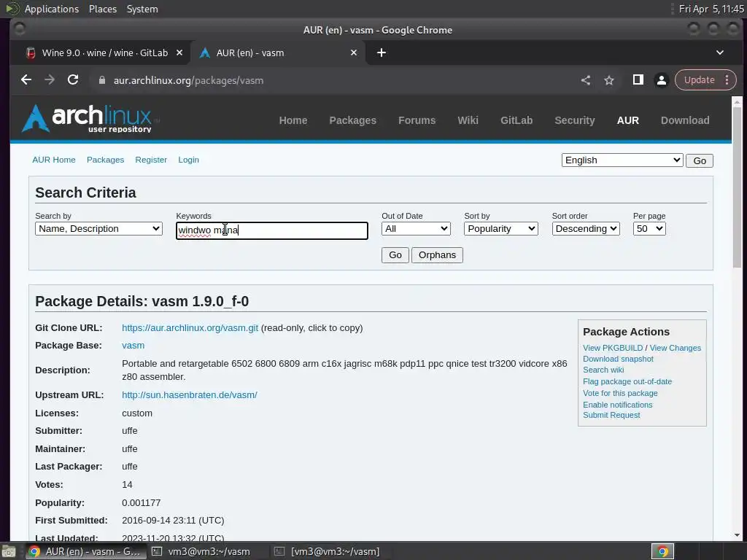This screenshot has width=747, height=560.
Task: Open the System menu
Action: (x=142, y=9)
